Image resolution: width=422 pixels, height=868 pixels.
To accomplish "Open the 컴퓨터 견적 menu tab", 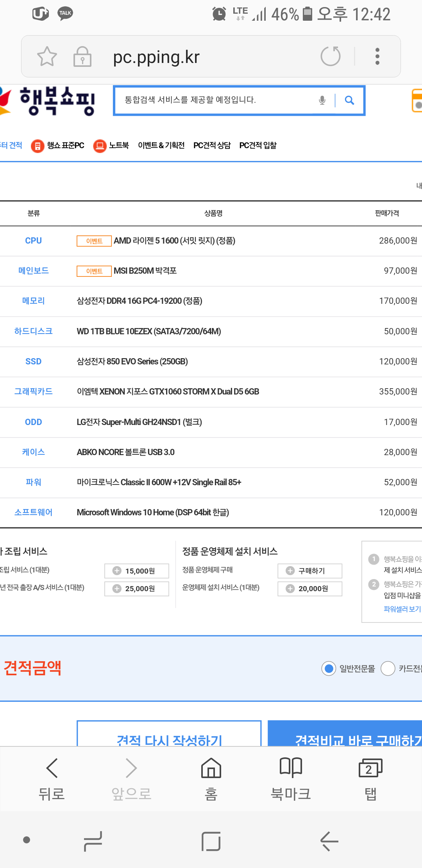I will (x=11, y=145).
